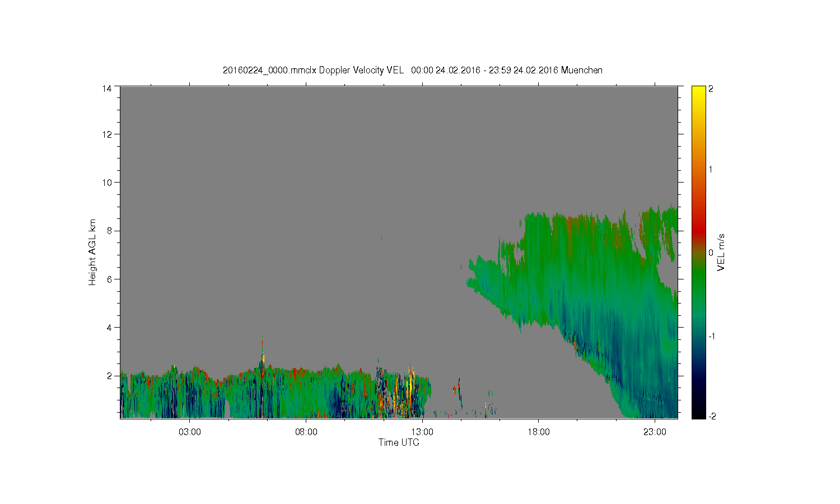Screen dimensions: 840x504
Task: Click the 18:00 time axis label
Action: click(539, 432)
